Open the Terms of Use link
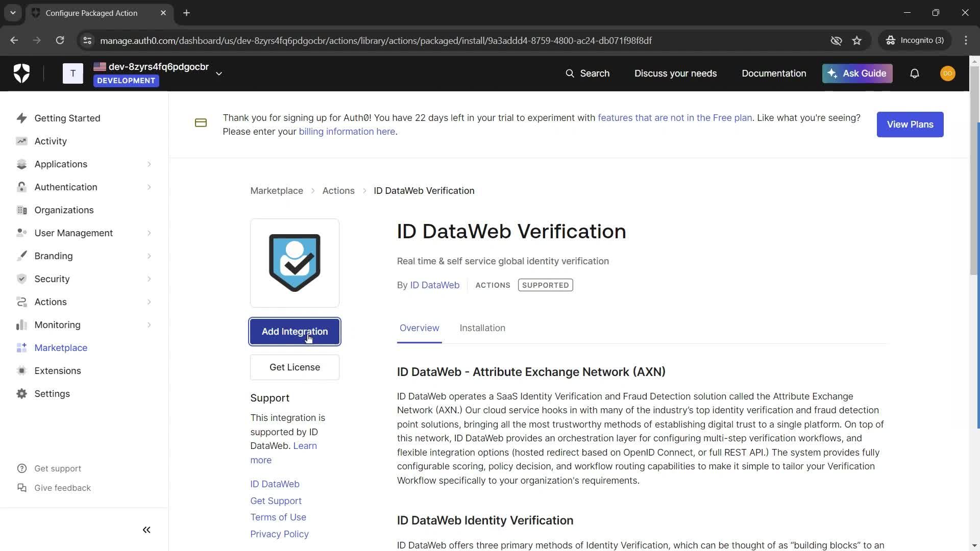980x551 pixels. 278,517
